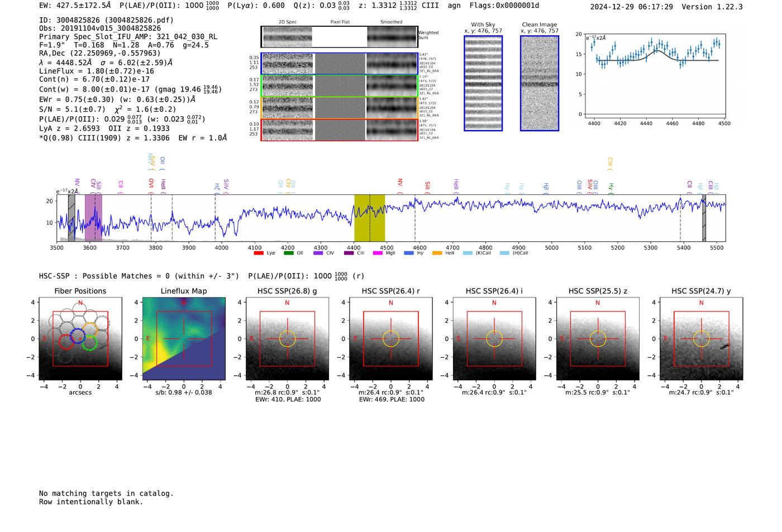
Task: Click the green-bordered 2D spectrum fiber row
Action: [340, 86]
